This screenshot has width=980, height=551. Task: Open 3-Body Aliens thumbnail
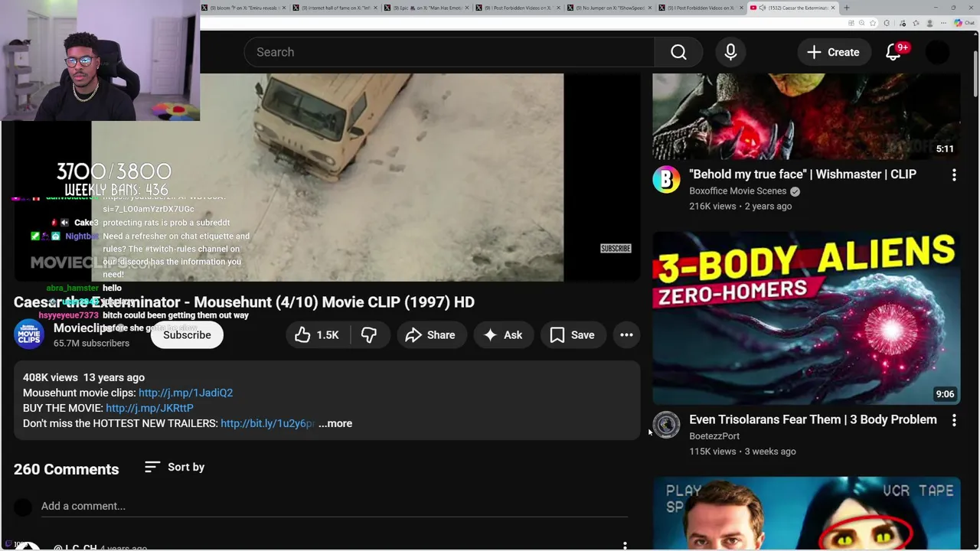point(806,318)
